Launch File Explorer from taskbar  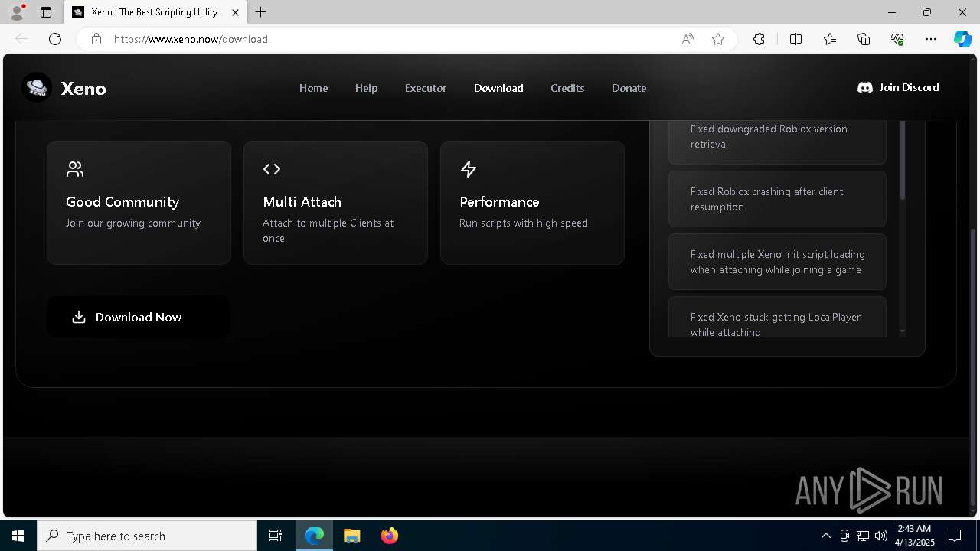tap(351, 536)
